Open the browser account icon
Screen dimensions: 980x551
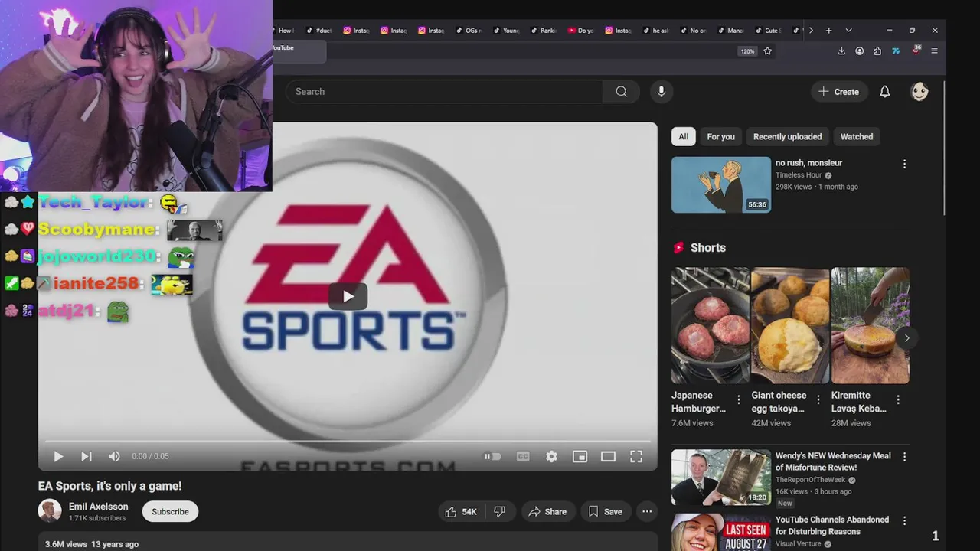(x=860, y=51)
